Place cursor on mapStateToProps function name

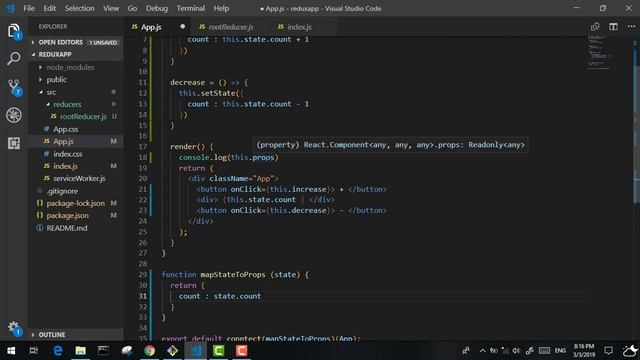click(233, 275)
